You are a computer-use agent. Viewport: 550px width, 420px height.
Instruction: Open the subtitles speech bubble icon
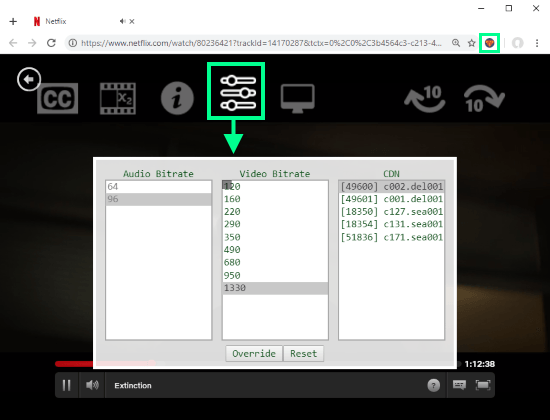pyautogui.click(x=459, y=385)
